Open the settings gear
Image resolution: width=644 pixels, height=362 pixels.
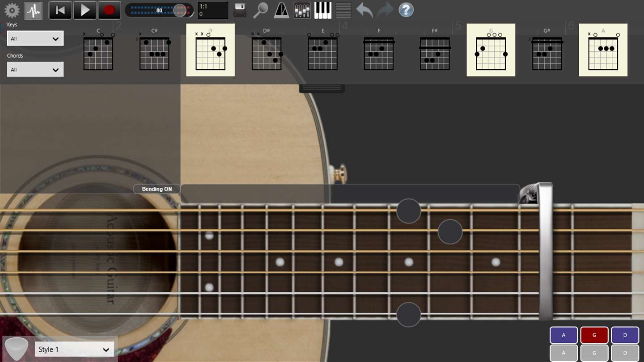(x=12, y=10)
